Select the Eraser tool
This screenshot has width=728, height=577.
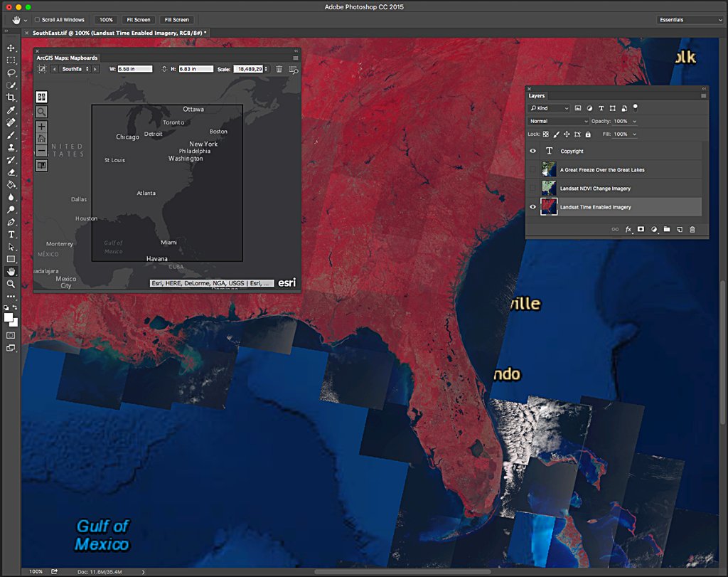point(11,172)
